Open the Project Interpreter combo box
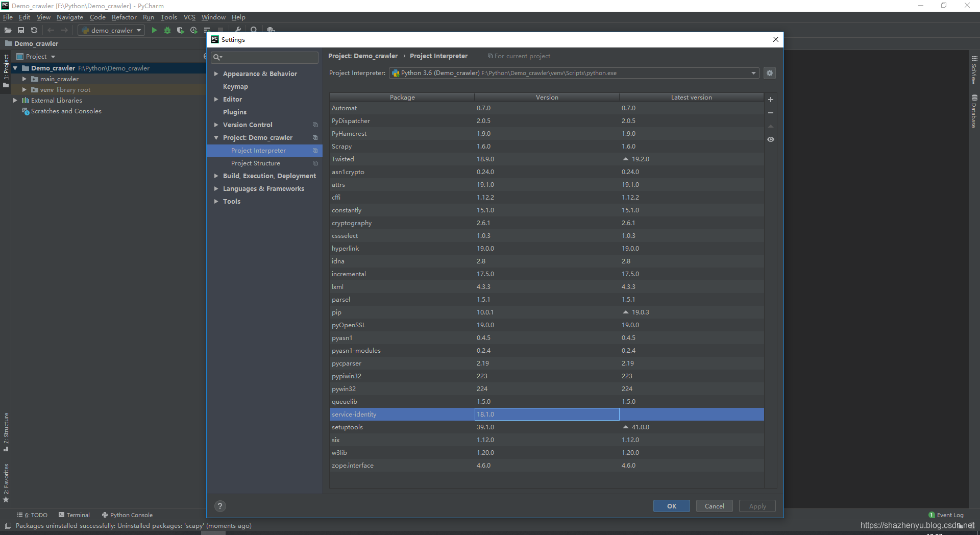The image size is (980, 535). point(574,73)
